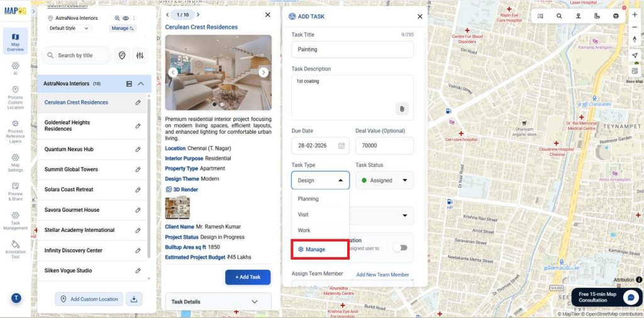Screen dimensions: 644x318
Task: Collapse the AstraNova Interiors list
Action: click(141, 84)
